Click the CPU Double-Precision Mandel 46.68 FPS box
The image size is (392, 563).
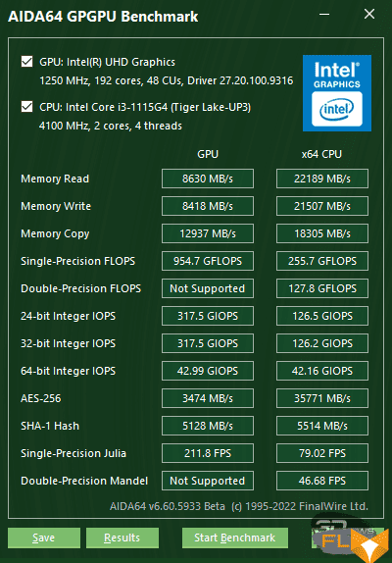[322, 481]
